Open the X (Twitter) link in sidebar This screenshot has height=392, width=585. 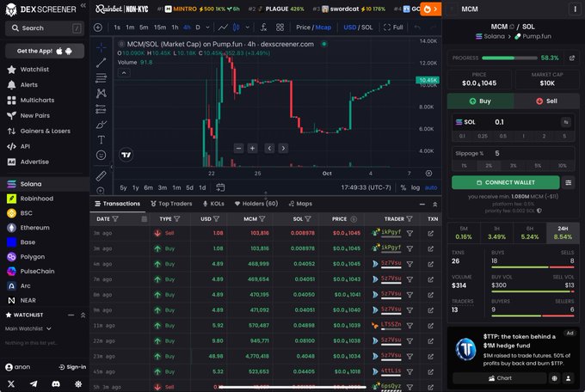[11, 383]
